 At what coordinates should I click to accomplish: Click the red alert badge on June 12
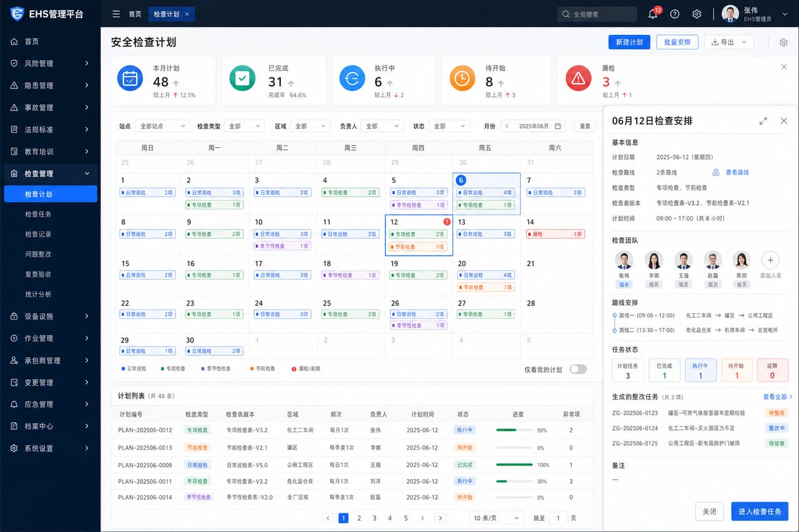click(x=446, y=222)
